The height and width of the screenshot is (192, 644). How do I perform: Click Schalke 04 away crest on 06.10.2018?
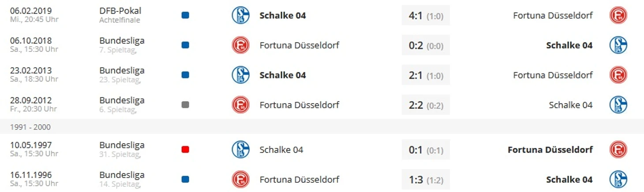click(x=618, y=45)
